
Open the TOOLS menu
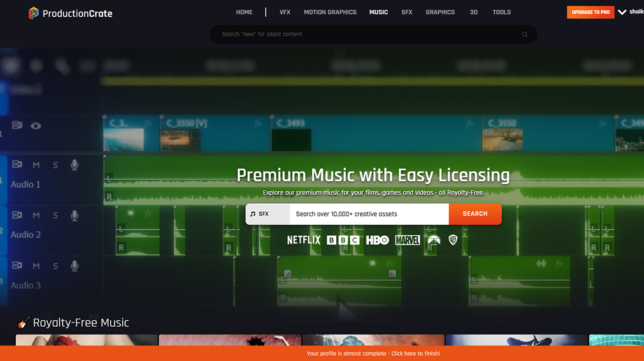coord(502,12)
